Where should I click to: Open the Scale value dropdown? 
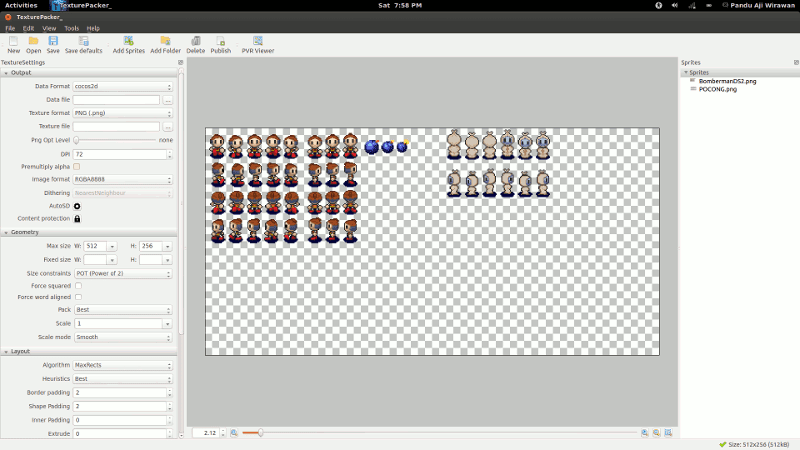167,323
